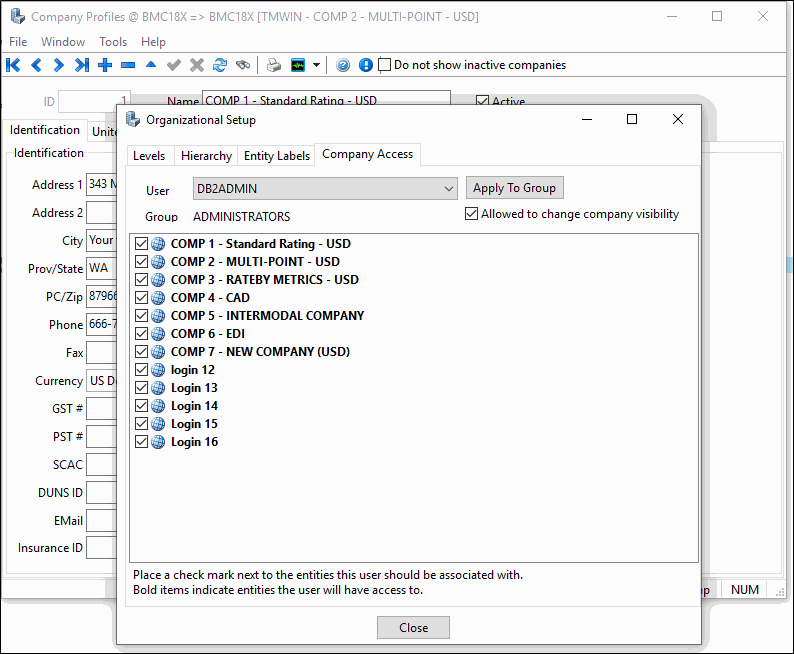The height and width of the screenshot is (654, 794).
Task: Toggle Allowed to change company visibility
Action: click(472, 214)
